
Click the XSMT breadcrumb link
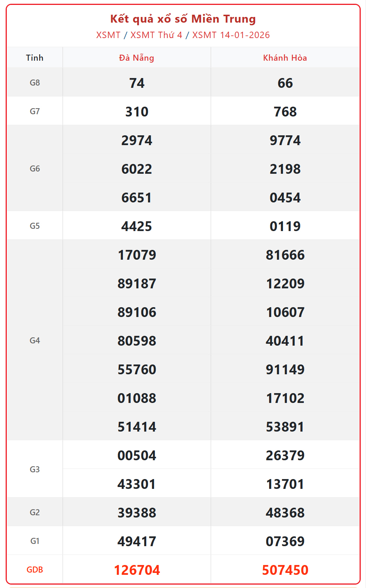[108, 35]
